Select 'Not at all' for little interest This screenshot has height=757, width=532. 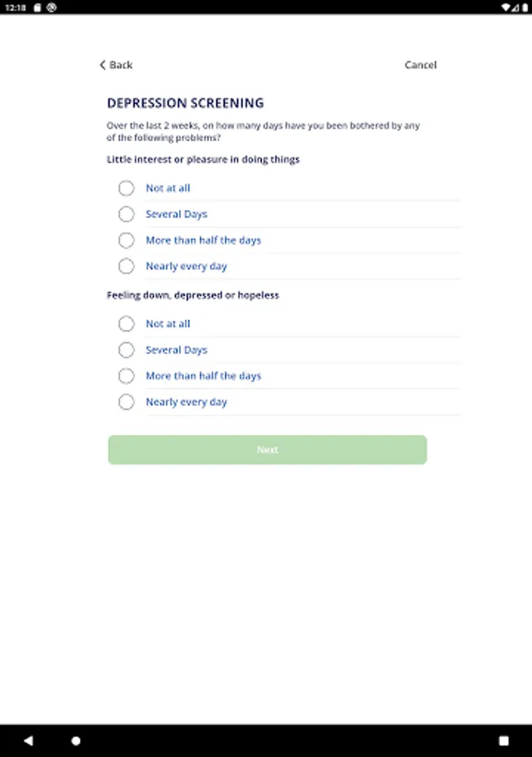tap(126, 188)
